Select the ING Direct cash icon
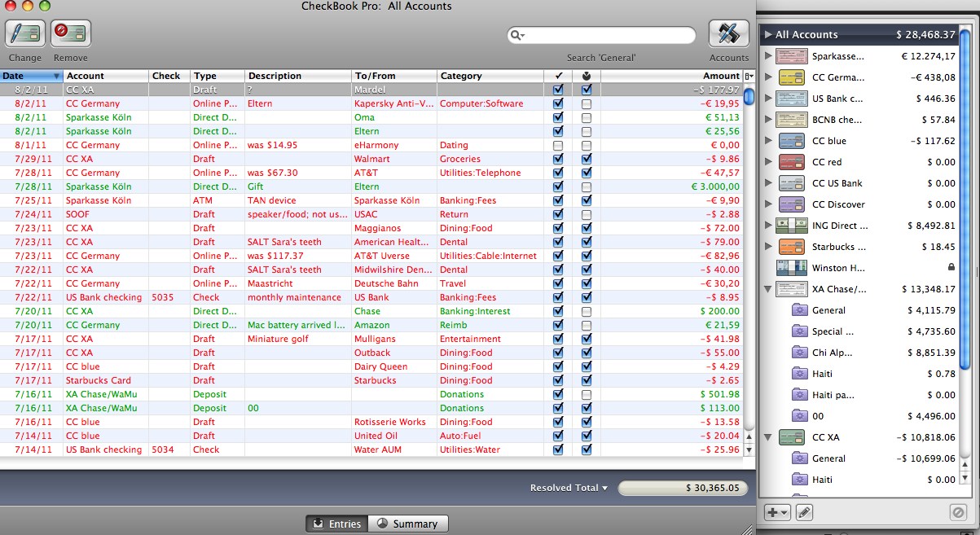This screenshot has height=535, width=980. 791,226
